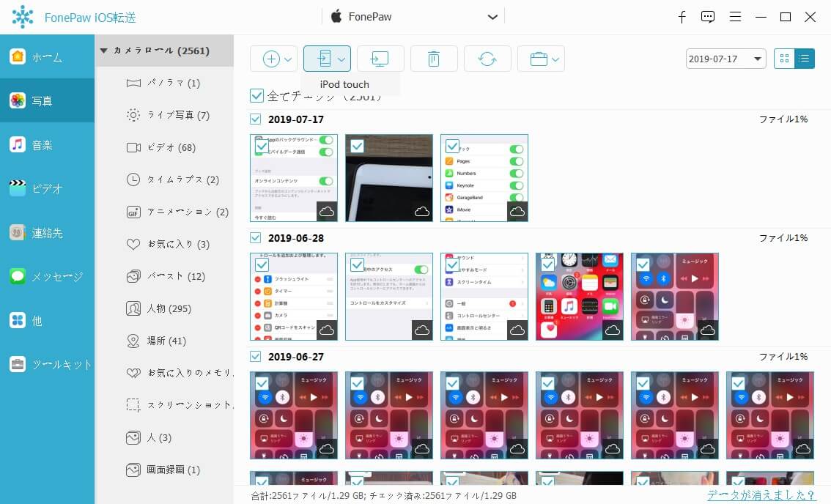The image size is (831, 504).
Task: Select the 画面録画 (1) album
Action: click(164, 470)
